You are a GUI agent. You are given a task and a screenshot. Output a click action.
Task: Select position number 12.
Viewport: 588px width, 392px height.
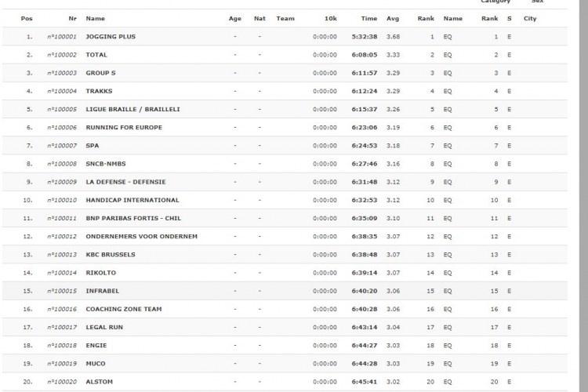coord(27,237)
